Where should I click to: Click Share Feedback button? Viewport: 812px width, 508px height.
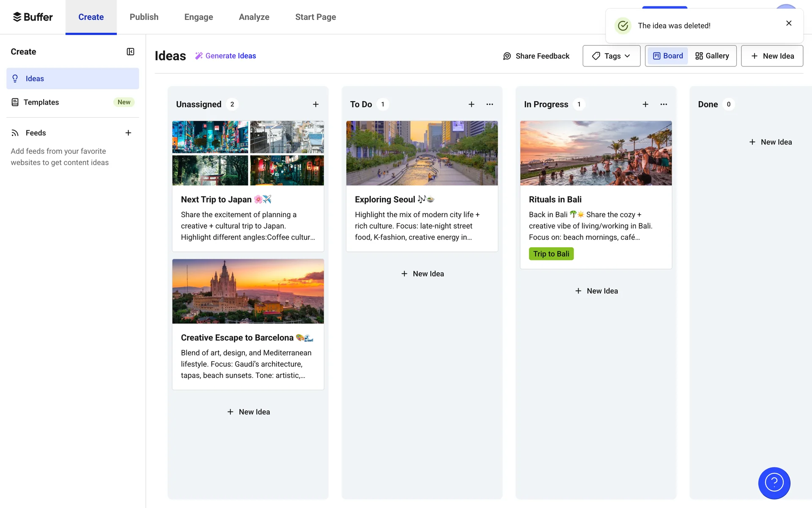click(536, 56)
